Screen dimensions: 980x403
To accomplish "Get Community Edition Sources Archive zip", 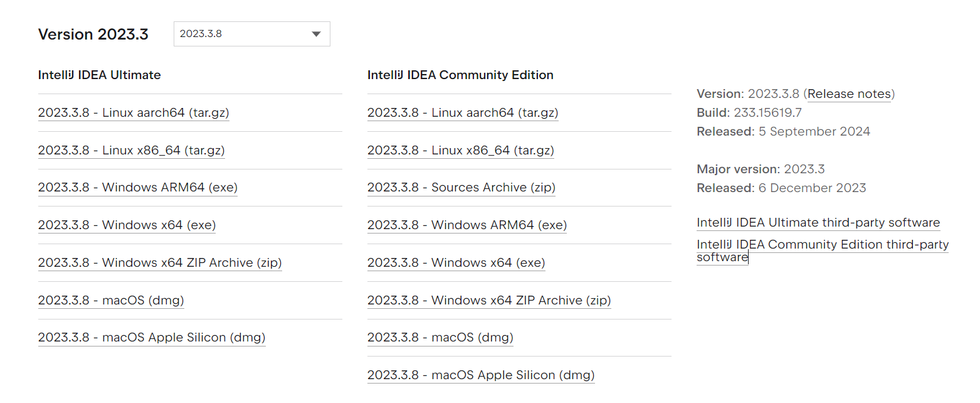I will [x=461, y=188].
